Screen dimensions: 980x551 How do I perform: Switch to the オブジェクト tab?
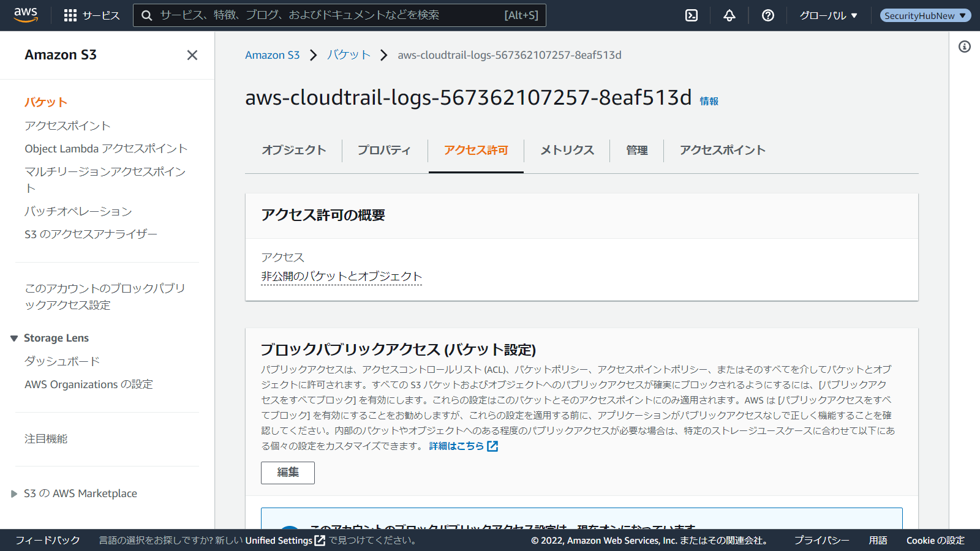(x=294, y=150)
